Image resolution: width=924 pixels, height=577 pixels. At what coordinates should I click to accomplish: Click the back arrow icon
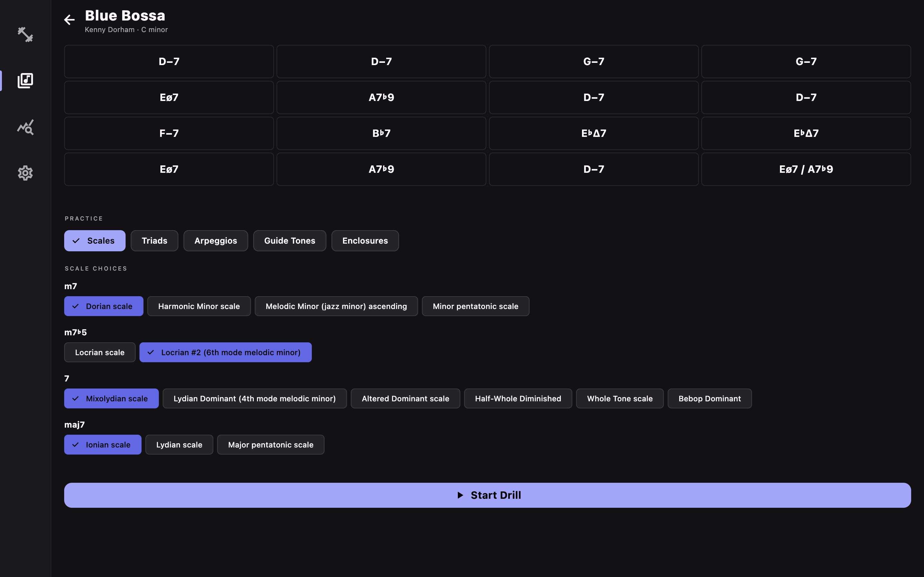69,20
